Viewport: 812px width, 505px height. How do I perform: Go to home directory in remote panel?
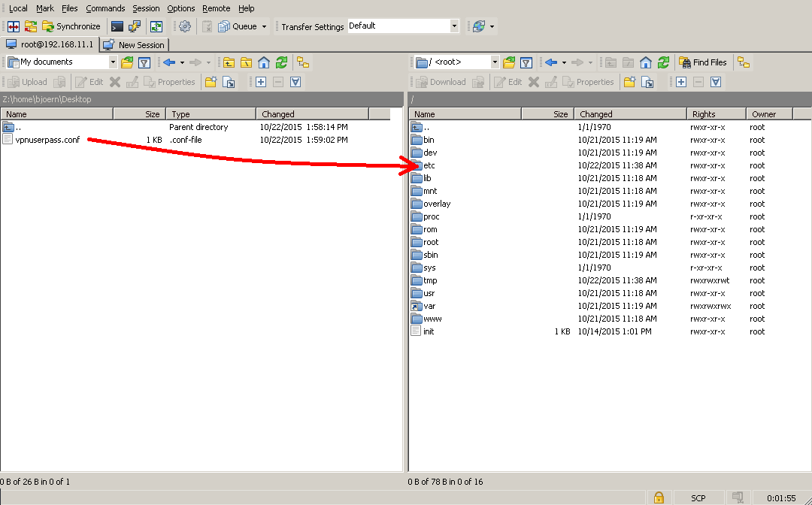pos(646,62)
